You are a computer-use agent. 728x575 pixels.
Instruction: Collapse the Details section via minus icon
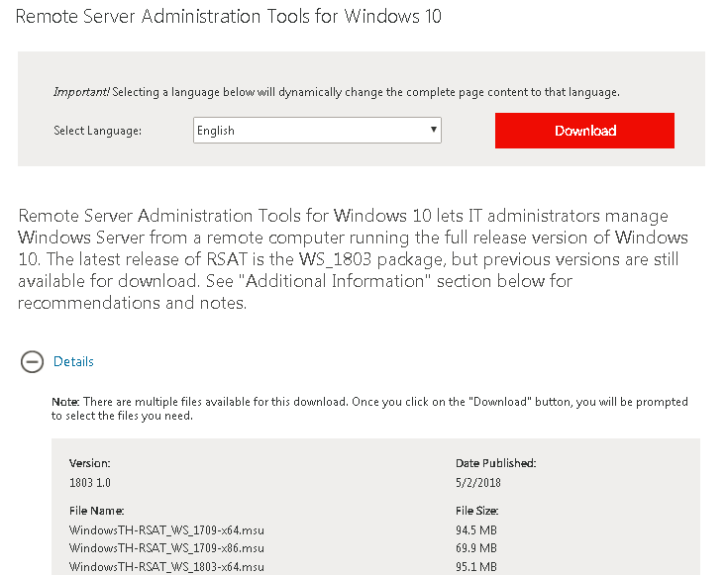pos(32,361)
